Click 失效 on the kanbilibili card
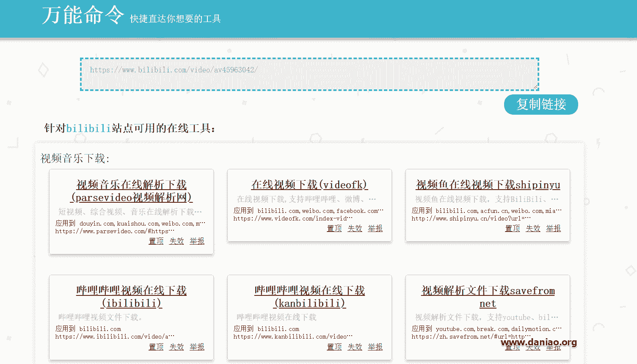 click(x=355, y=347)
